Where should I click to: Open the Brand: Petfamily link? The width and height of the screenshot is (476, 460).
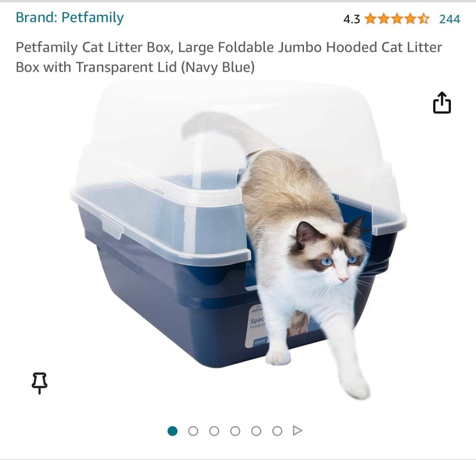pyautogui.click(x=70, y=17)
